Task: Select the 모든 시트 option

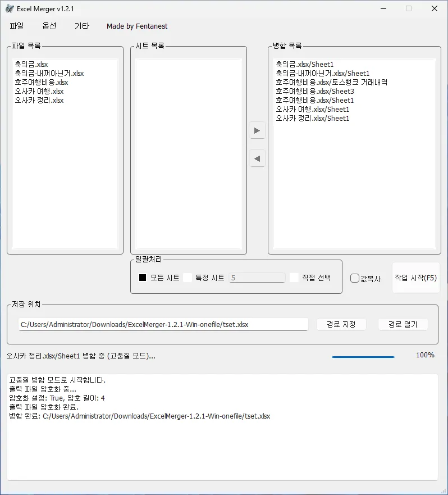Action: pyautogui.click(x=159, y=278)
